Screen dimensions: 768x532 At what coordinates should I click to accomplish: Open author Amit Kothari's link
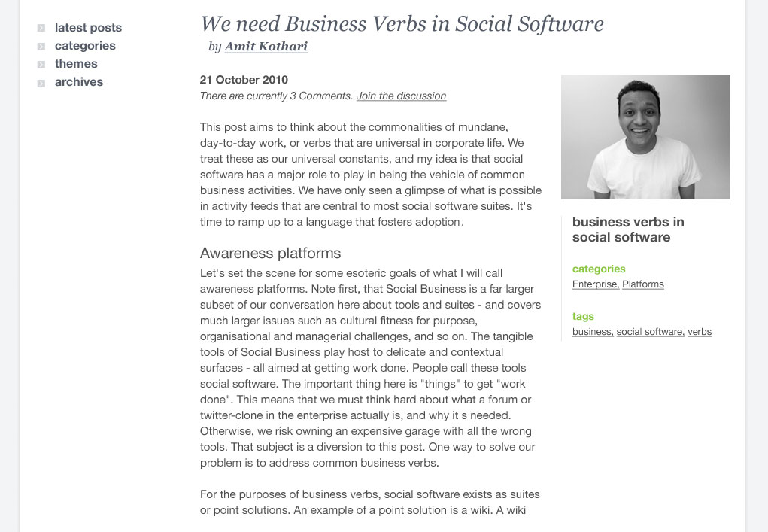coord(266,47)
